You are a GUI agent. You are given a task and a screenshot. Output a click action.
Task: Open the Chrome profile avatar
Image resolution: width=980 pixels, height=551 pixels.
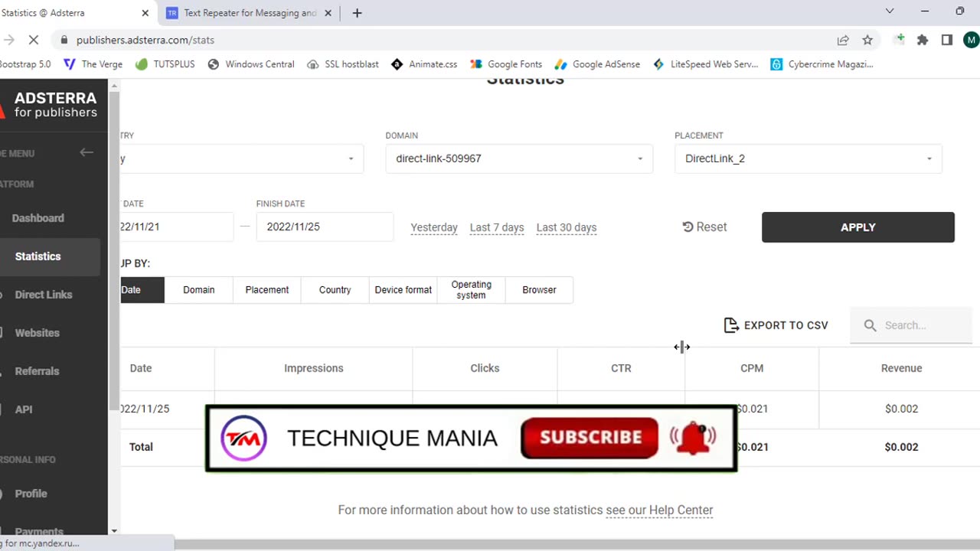point(971,40)
